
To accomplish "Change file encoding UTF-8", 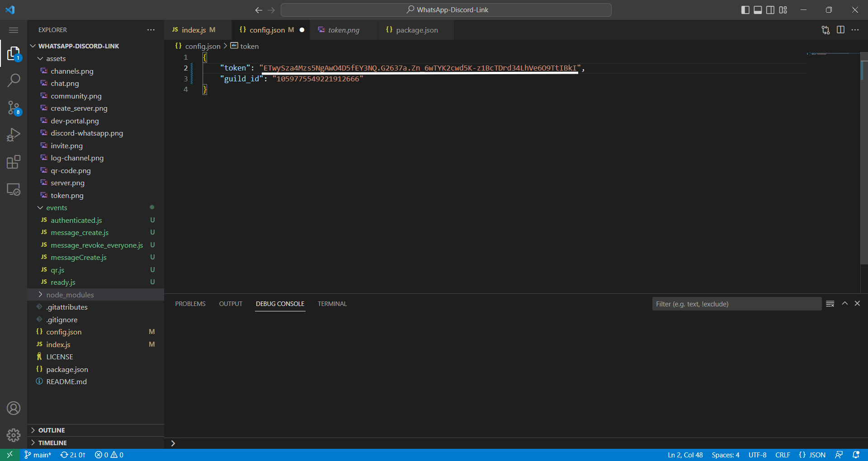I will tap(757, 455).
